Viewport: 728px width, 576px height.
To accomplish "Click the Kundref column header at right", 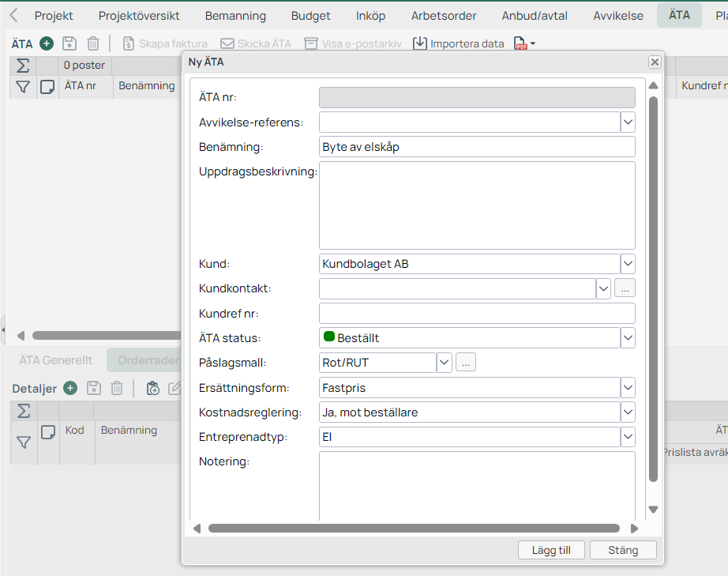I will [x=702, y=86].
